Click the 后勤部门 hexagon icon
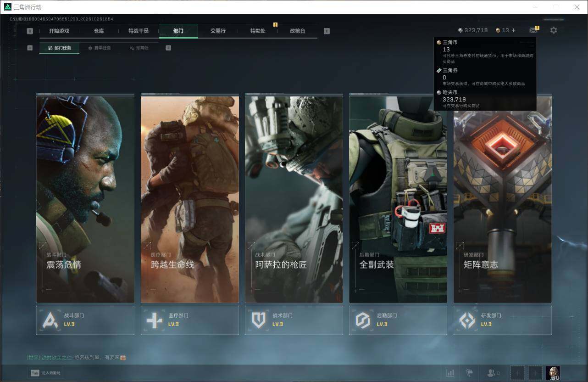Viewport: 588px width, 382px height. [x=363, y=320]
